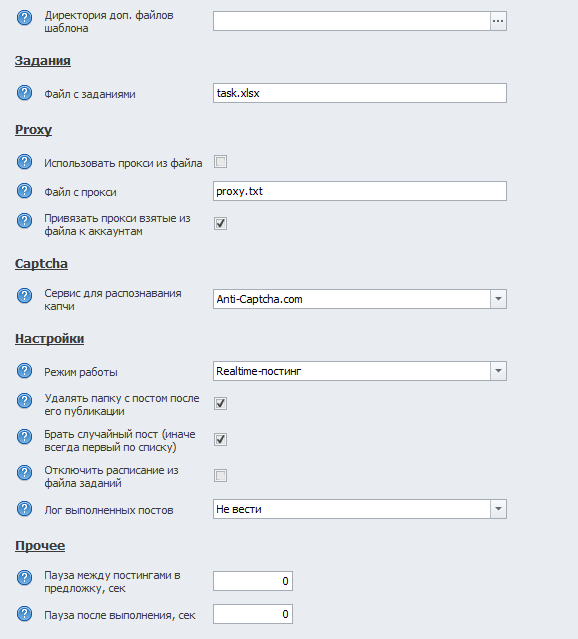Click the proxy.txt input field
Image resolution: width=578 pixels, height=639 pixels.
360,191
